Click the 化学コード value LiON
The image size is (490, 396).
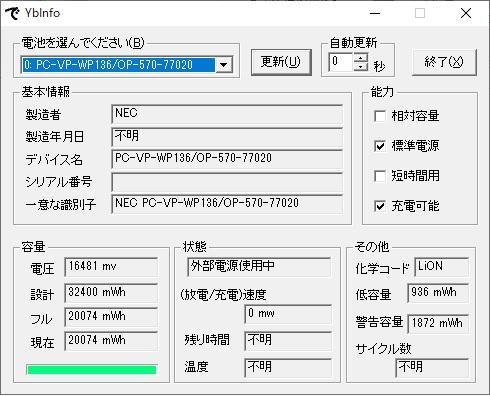(442, 267)
